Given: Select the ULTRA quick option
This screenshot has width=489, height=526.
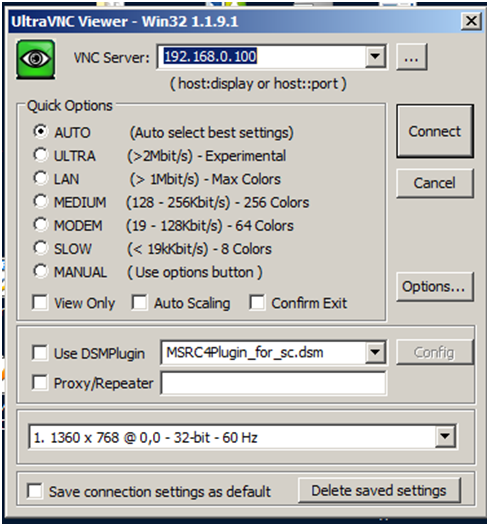Looking at the screenshot, I should coord(40,155).
